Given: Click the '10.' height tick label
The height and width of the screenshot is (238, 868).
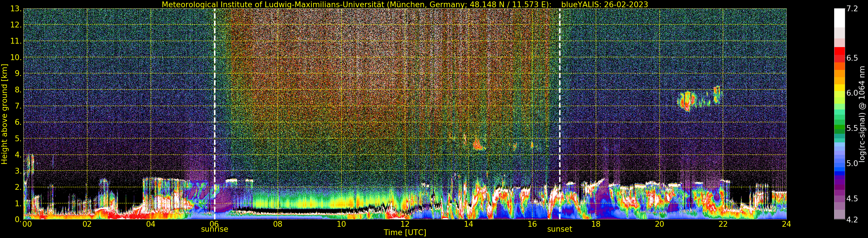Looking at the screenshot, I should click(16, 57).
